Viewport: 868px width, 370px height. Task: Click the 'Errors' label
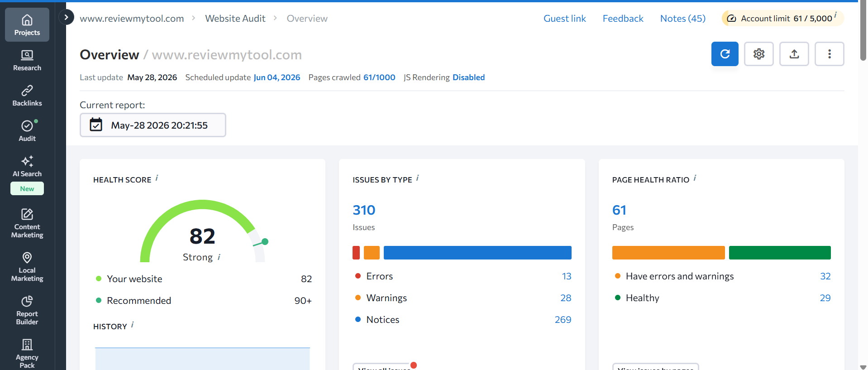379,276
